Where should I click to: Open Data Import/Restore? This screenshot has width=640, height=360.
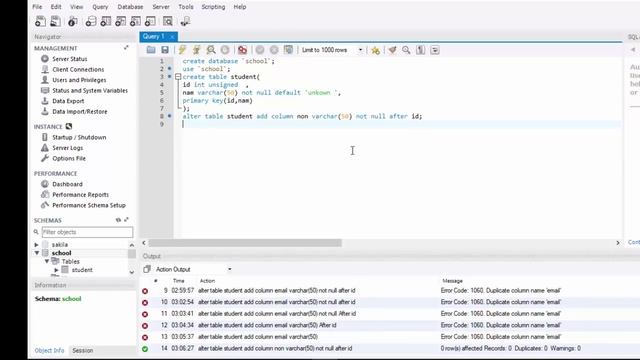point(80,111)
